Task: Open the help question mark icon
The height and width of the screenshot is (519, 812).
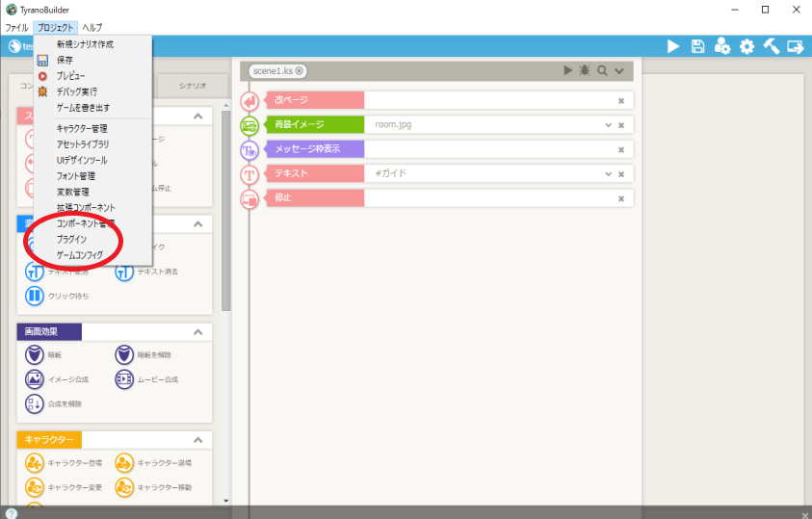Action: point(11,514)
